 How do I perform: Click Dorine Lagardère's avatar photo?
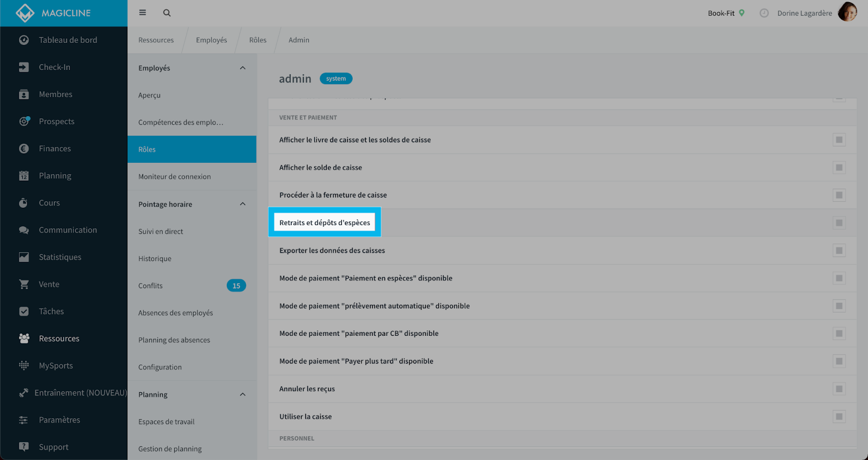tap(847, 12)
